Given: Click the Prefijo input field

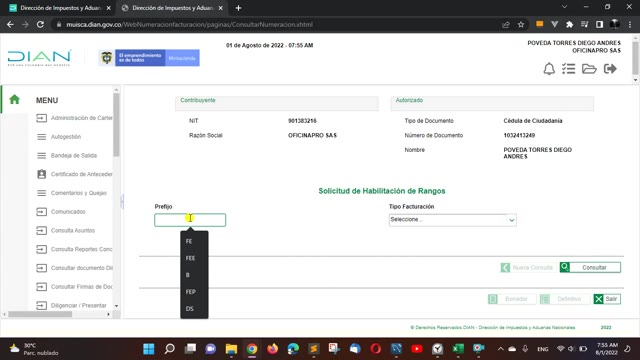Looking at the screenshot, I should tap(190, 220).
